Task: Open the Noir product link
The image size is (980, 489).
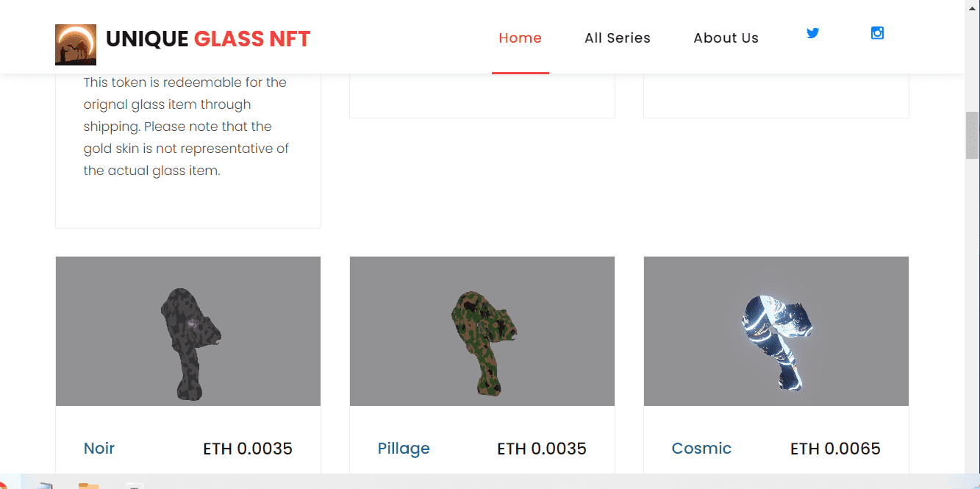Action: [99, 448]
